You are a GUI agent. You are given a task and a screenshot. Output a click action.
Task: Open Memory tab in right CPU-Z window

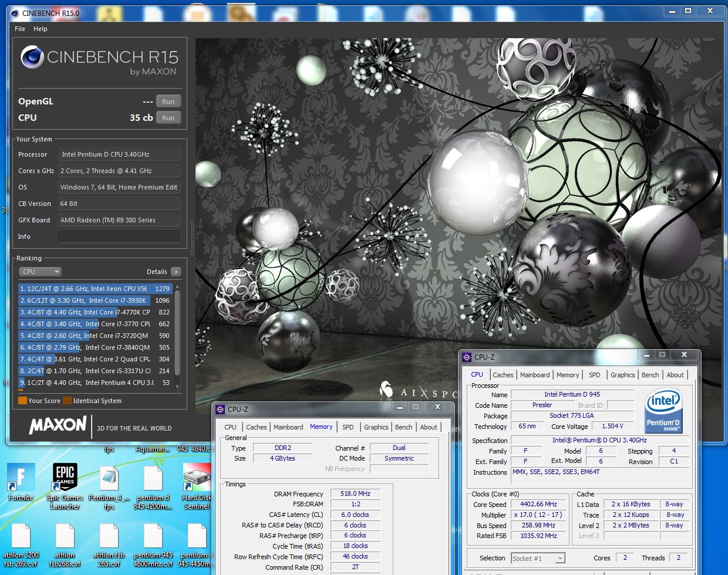[x=568, y=375]
